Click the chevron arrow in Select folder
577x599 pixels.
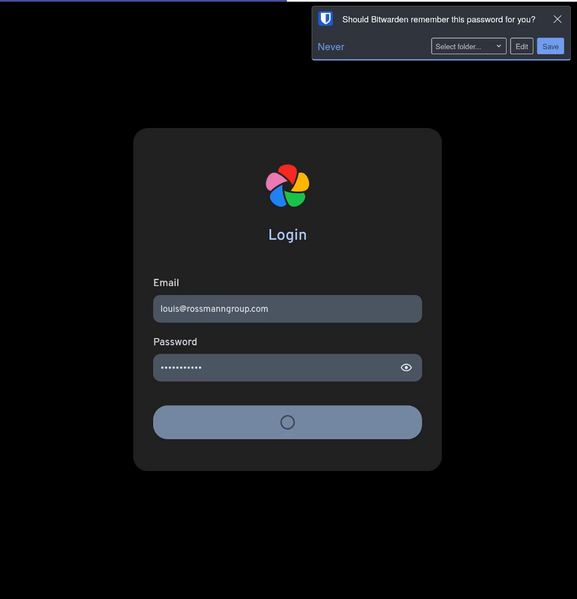pyautogui.click(x=499, y=46)
